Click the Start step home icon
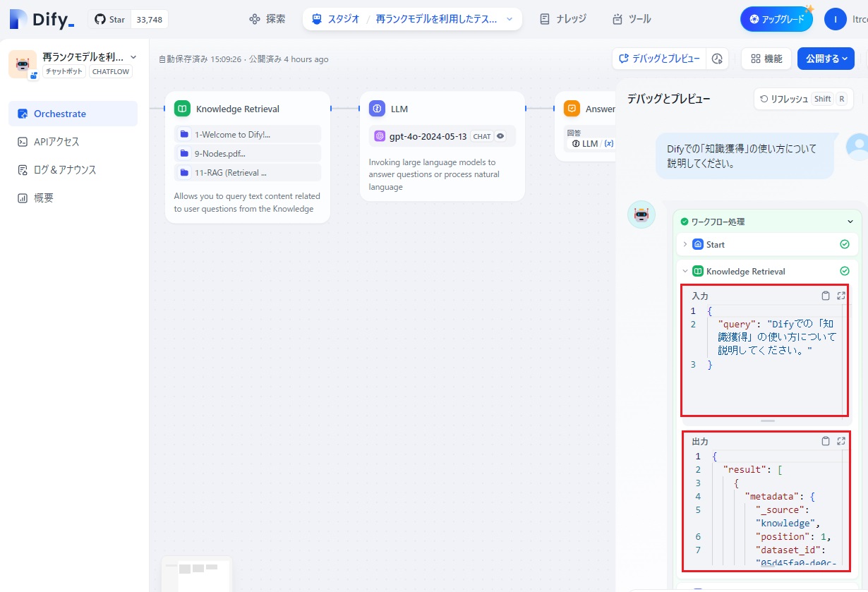The height and width of the screenshot is (592, 868). coord(698,244)
